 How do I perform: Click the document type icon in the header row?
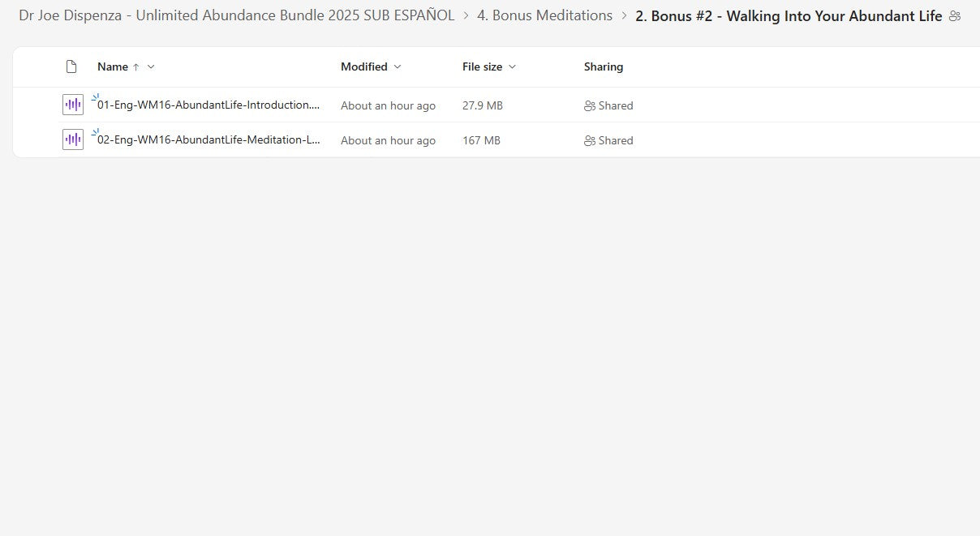click(x=71, y=66)
